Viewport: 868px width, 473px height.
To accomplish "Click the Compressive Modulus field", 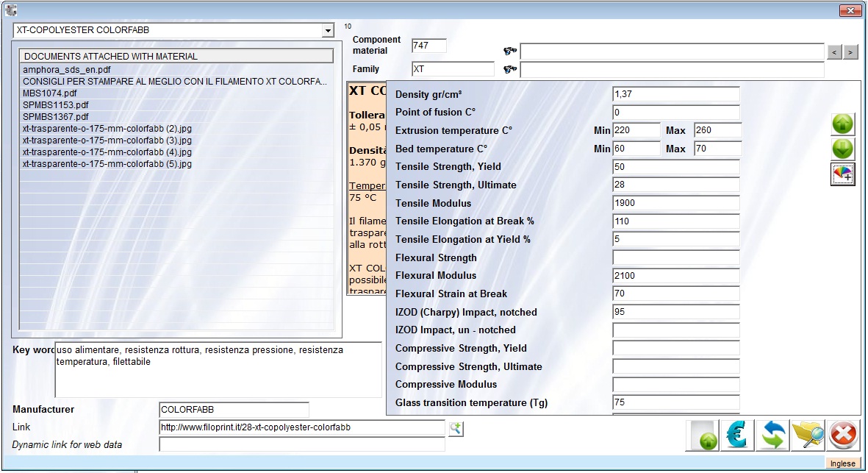I will click(x=676, y=385).
